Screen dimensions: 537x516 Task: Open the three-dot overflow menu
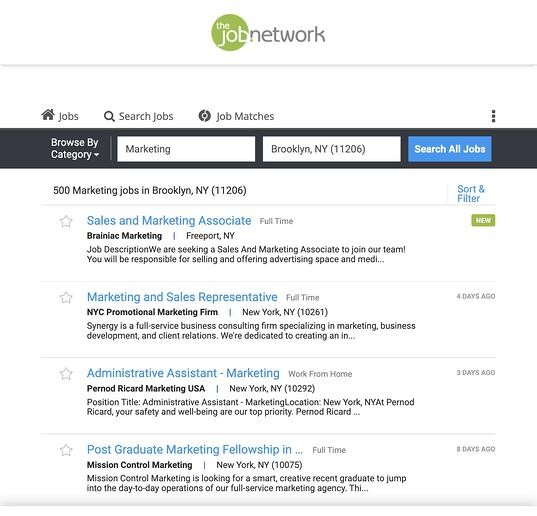pyautogui.click(x=493, y=116)
